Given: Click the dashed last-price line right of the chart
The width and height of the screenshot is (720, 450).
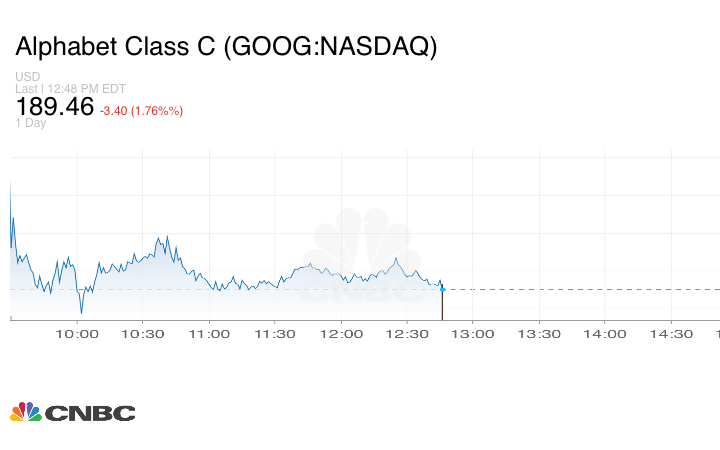Looking at the screenshot, I should [x=580, y=289].
